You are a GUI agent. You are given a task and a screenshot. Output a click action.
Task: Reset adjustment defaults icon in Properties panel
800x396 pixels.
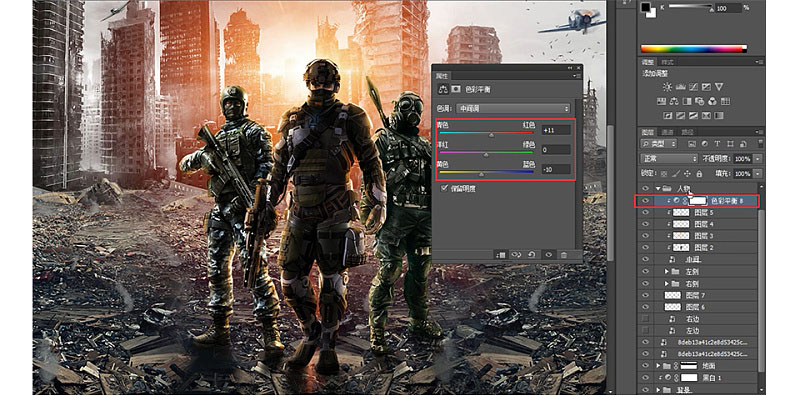coord(531,254)
